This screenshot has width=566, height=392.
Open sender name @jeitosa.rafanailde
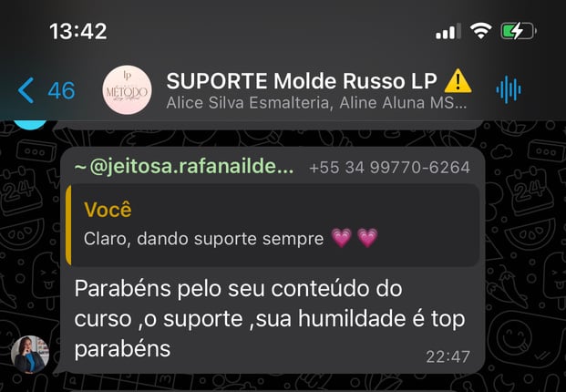184,167
